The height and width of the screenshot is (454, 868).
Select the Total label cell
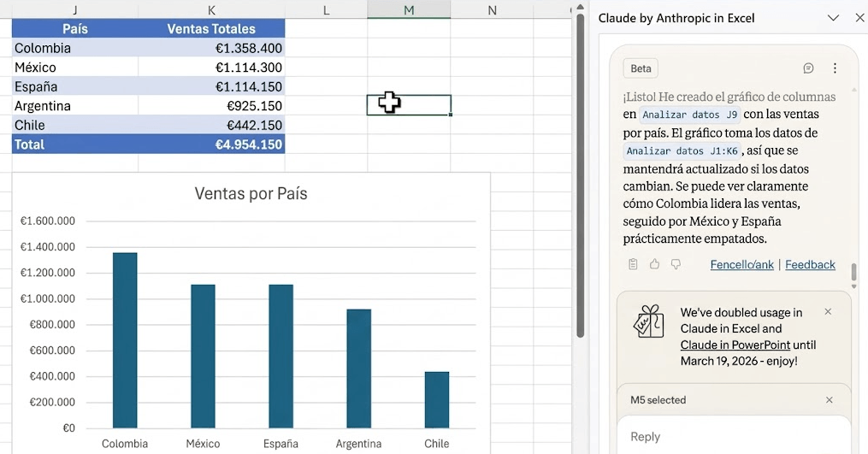pos(74,144)
